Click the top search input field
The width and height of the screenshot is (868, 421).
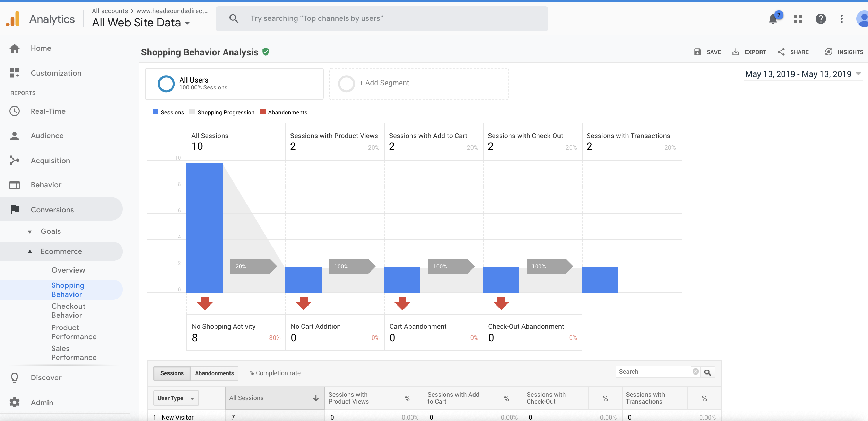pos(382,18)
